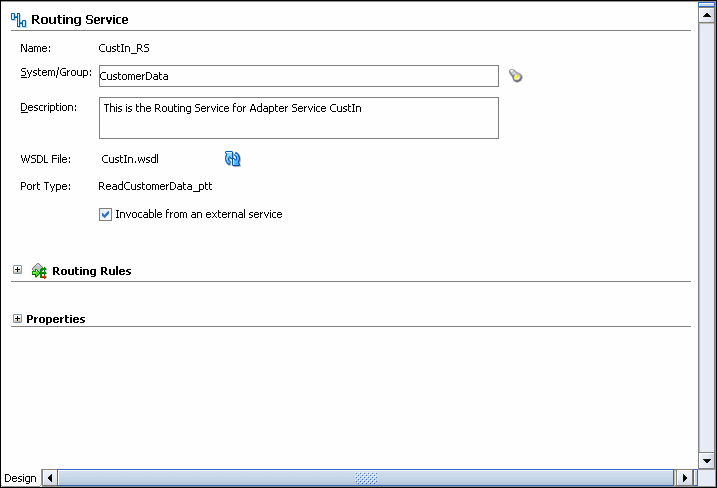717x488 pixels.
Task: Click the horizontal scrollbar left arrow
Action: pos(50,478)
